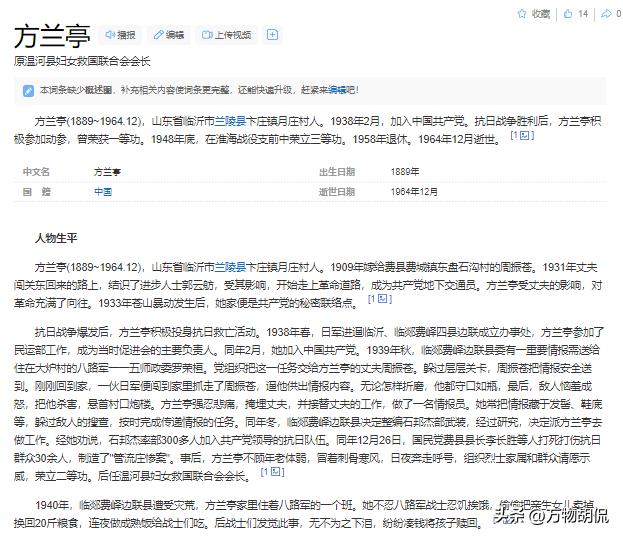
Task: Open the 中国 nationality link
Action: [103, 192]
